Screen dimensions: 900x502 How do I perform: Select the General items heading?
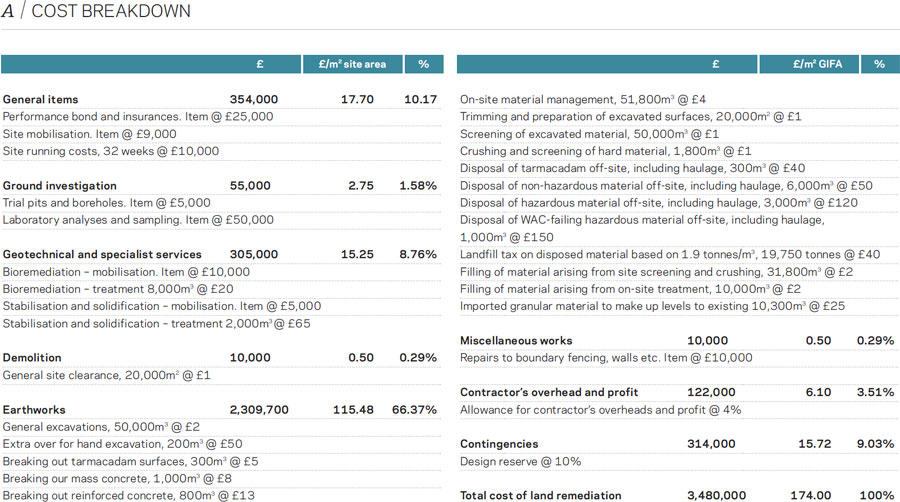pyautogui.click(x=40, y=100)
